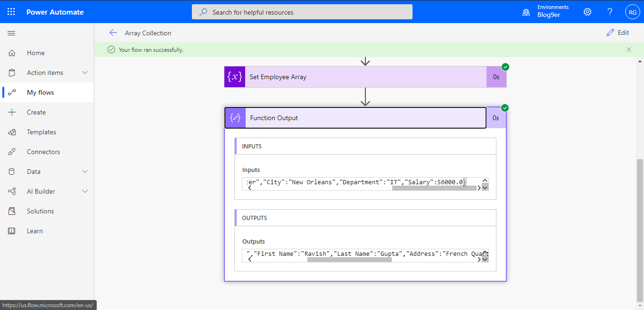
Task: Click the Create plus icon
Action: (x=12, y=112)
